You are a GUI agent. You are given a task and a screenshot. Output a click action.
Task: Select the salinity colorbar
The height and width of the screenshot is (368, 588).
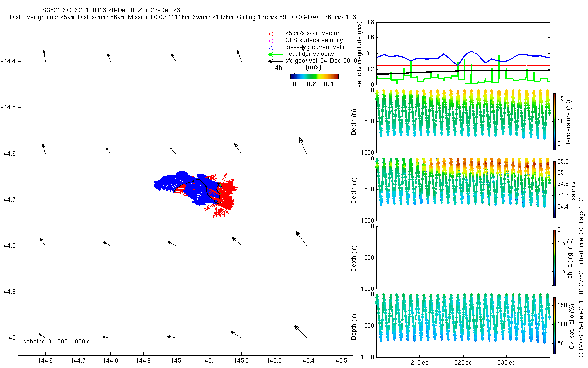pos(555,189)
